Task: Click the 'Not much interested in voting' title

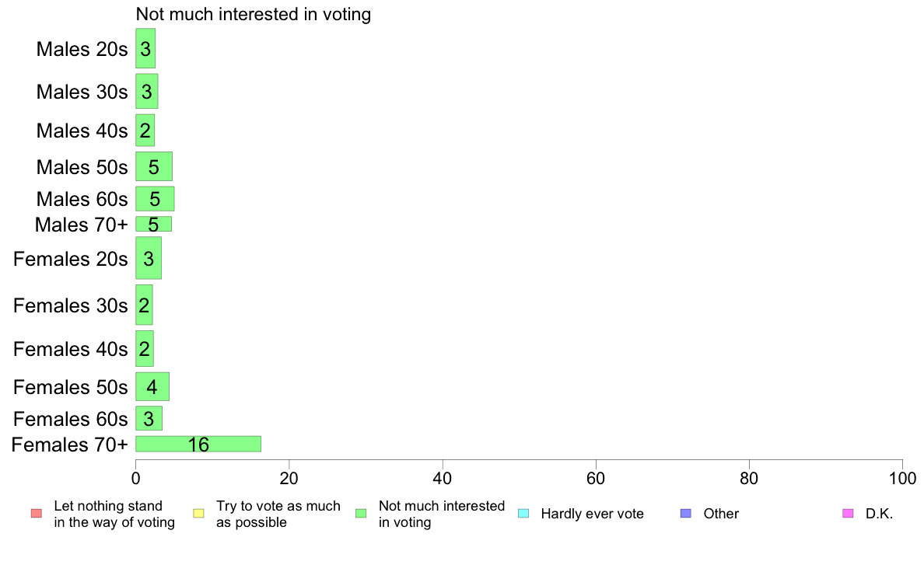Action: coord(254,14)
